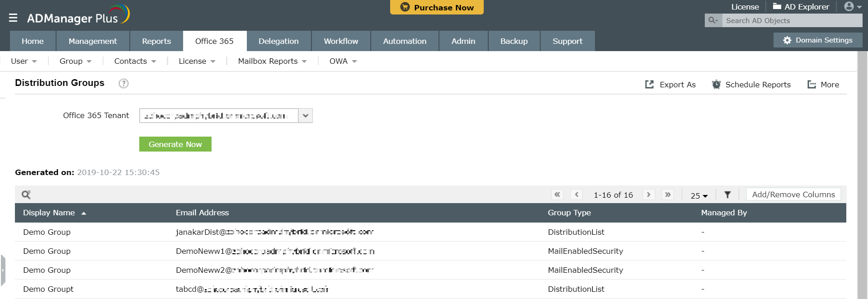Viewport: 868px width, 299px height.
Task: Open Schedule Reports
Action: 751,85
